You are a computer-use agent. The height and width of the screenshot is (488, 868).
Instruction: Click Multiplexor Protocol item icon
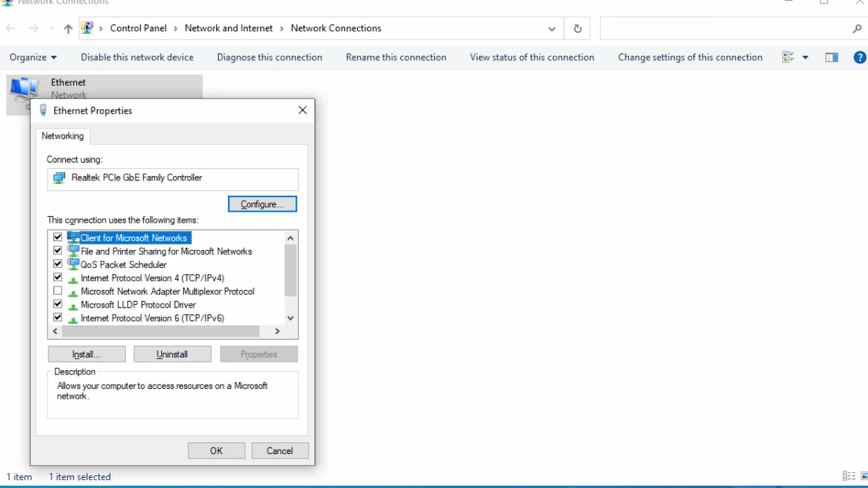(x=73, y=293)
